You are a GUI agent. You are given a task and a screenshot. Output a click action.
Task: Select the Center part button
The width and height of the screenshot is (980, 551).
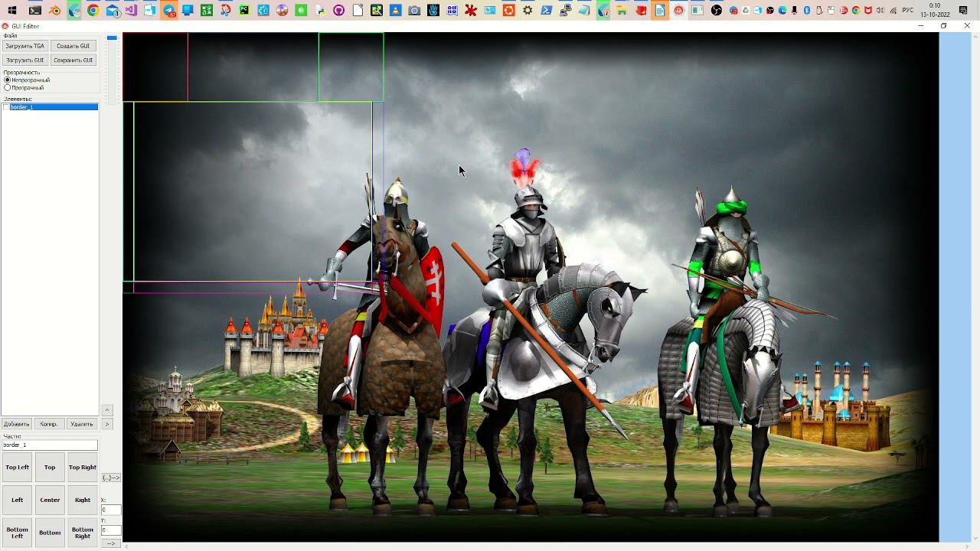click(x=50, y=500)
